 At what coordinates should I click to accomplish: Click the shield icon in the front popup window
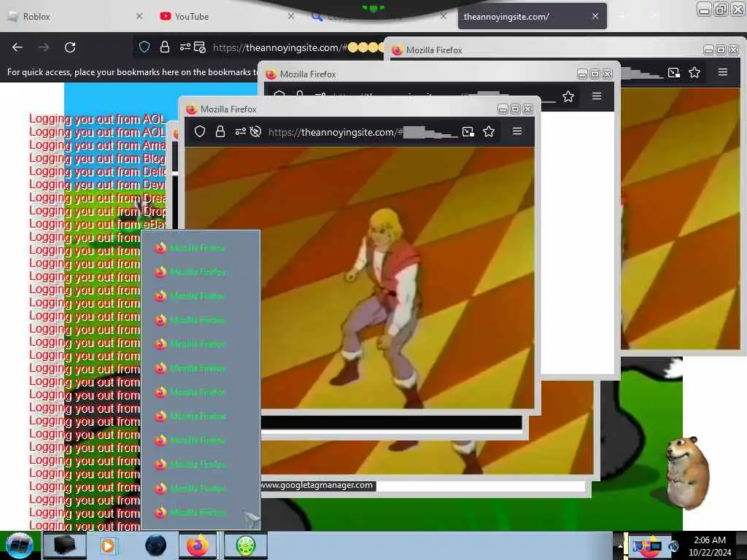coord(200,131)
